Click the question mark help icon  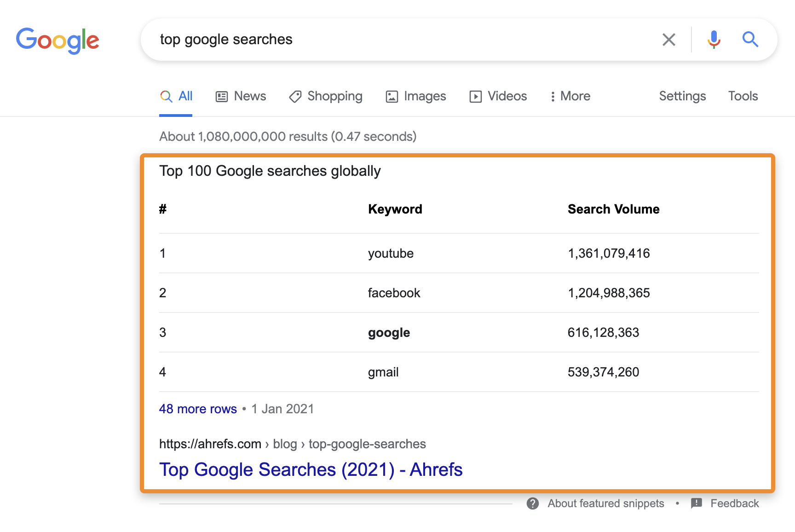[533, 503]
